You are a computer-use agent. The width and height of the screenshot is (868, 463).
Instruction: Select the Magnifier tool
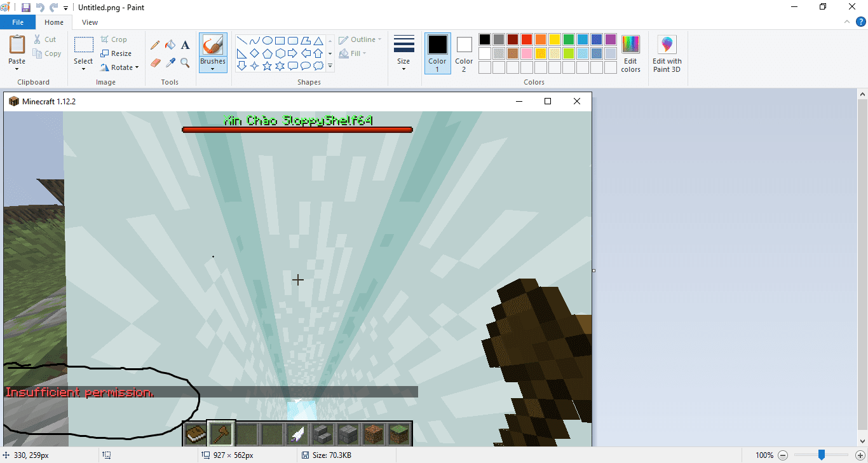pos(185,62)
